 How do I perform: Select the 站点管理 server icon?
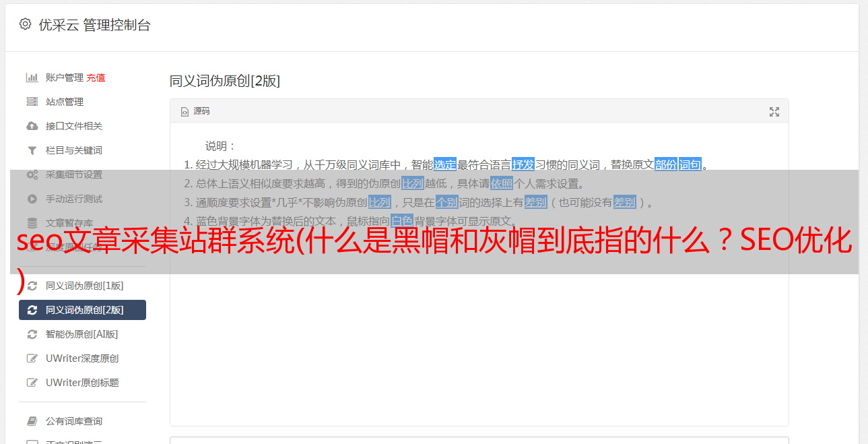[x=32, y=102]
